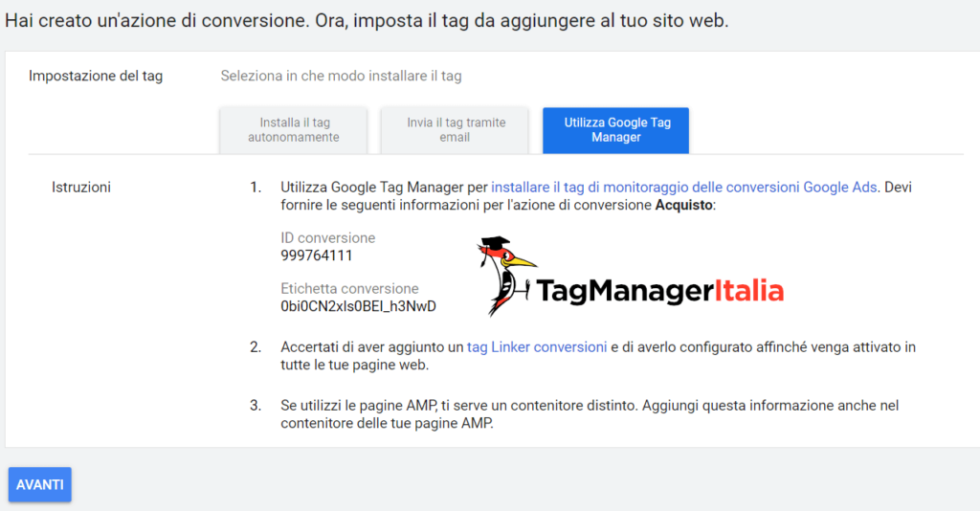Click the 'Etichetta conversione' label

[x=349, y=289]
